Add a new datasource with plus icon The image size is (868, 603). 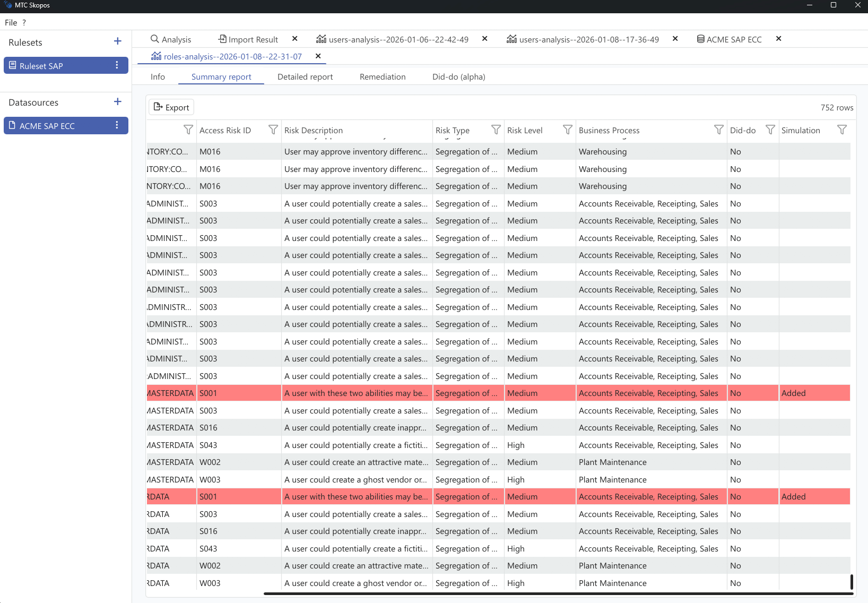(117, 102)
